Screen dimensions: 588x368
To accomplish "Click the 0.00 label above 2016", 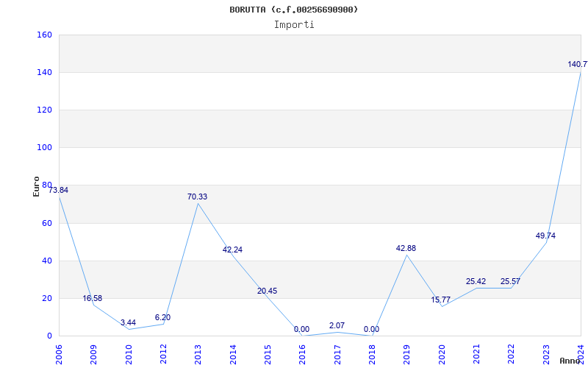I will [x=301, y=329].
